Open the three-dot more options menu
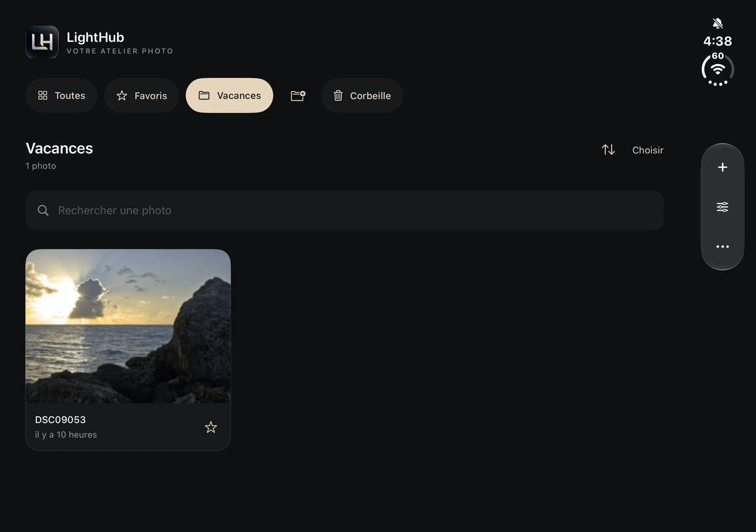 [723, 247]
